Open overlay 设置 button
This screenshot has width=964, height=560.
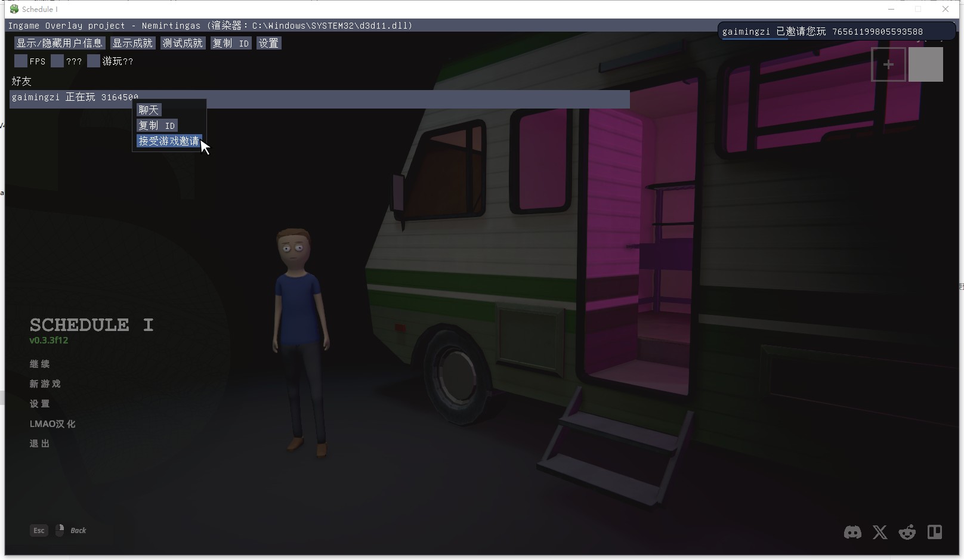tap(268, 43)
